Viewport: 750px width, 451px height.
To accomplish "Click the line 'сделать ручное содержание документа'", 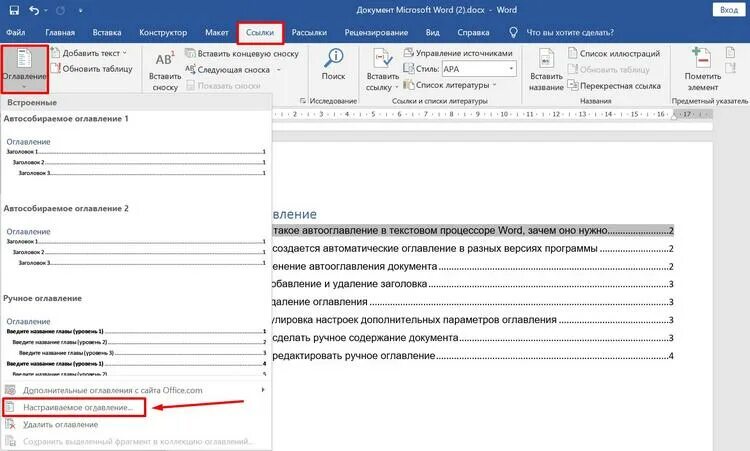I will click(x=473, y=338).
